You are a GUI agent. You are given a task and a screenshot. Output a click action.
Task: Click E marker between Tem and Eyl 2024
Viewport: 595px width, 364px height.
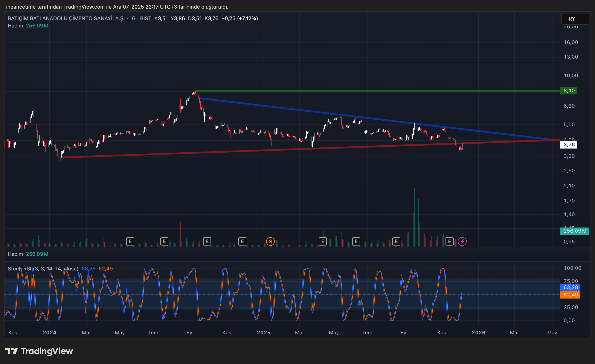coord(164,241)
